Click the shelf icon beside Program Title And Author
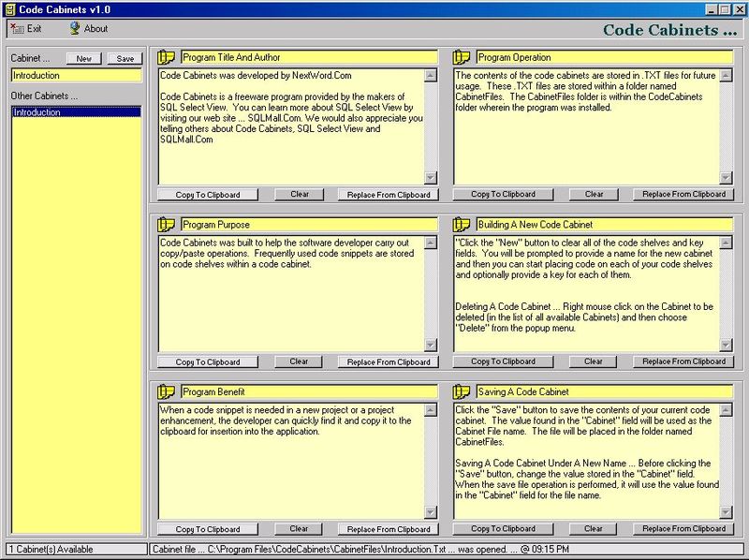Screen dimensions: 749x560 (167, 57)
